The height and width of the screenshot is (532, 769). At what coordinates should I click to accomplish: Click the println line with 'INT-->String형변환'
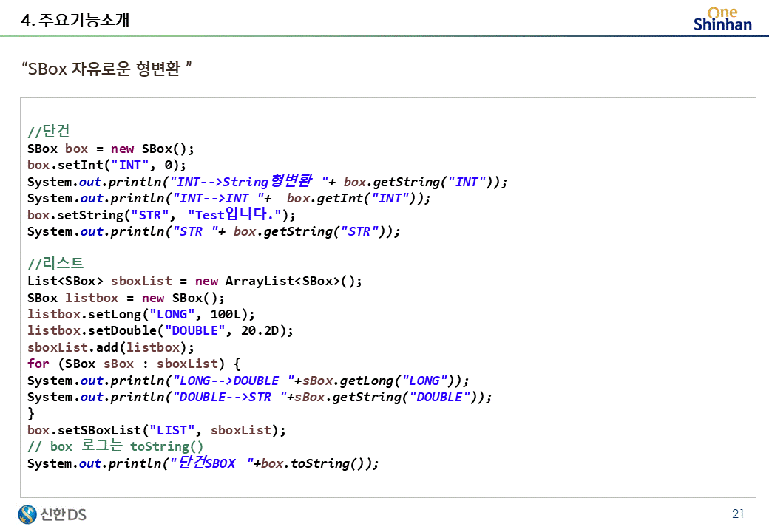(x=267, y=182)
